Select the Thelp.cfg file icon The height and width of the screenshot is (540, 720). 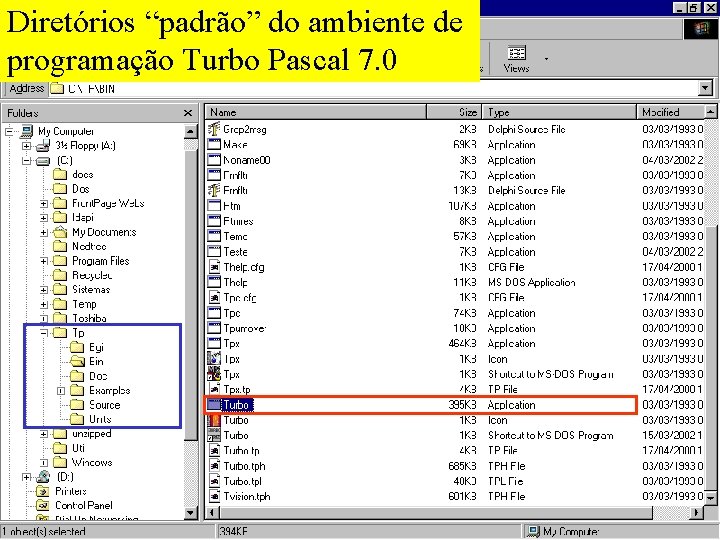(214, 267)
